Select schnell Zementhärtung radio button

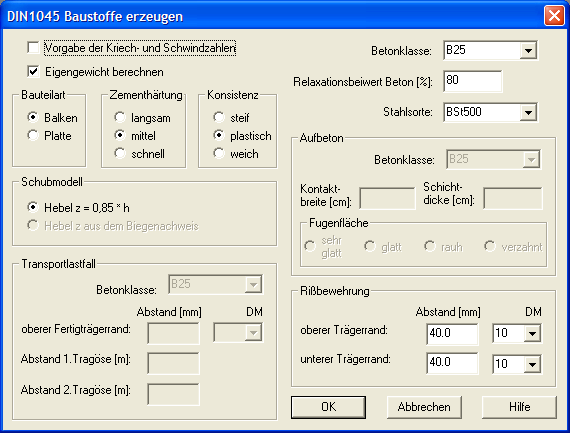tap(120, 153)
